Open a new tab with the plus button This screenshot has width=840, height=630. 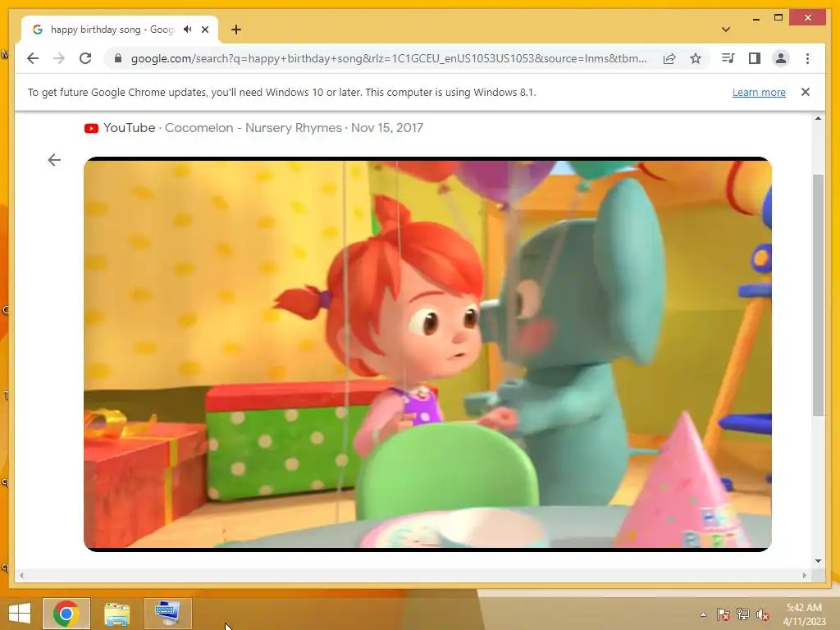[236, 30]
